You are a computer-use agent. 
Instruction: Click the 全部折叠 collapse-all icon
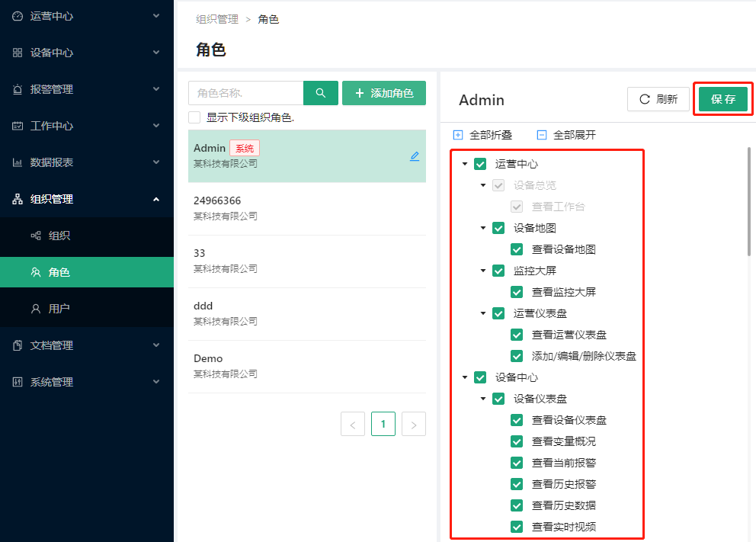pos(458,135)
